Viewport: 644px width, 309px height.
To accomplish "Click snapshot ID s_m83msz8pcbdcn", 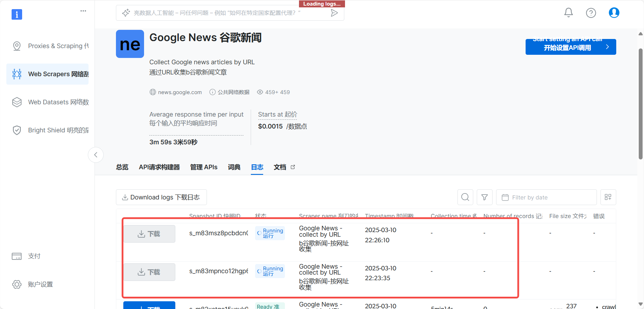I will pos(219,233).
